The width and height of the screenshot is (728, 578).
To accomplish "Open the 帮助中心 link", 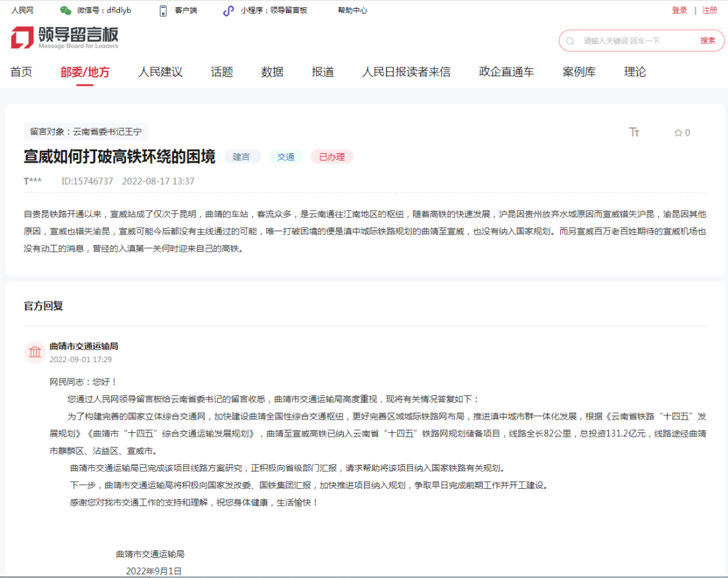I will (x=353, y=10).
